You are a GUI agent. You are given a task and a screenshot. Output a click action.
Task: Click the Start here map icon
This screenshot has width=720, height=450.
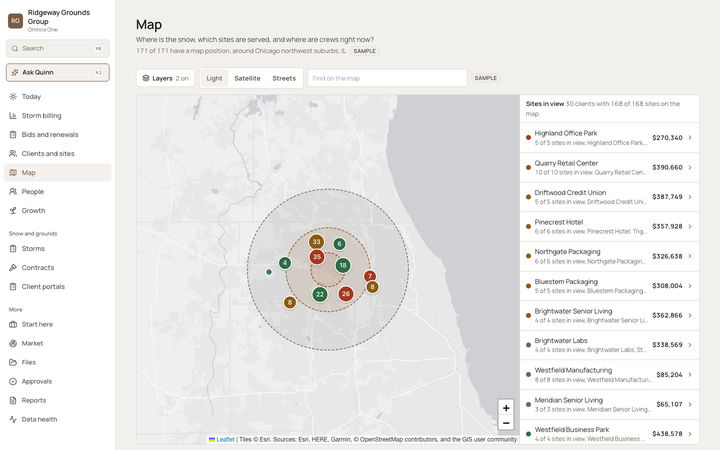13,324
